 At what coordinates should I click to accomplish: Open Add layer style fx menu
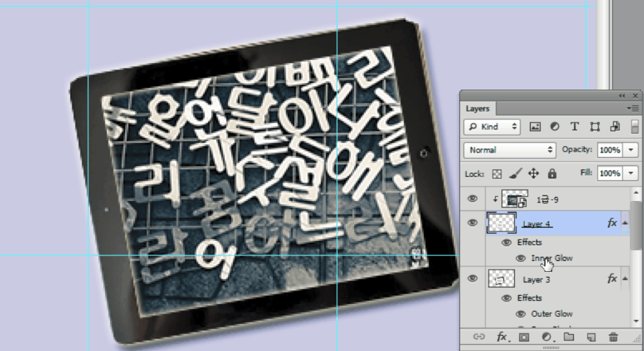pos(503,337)
